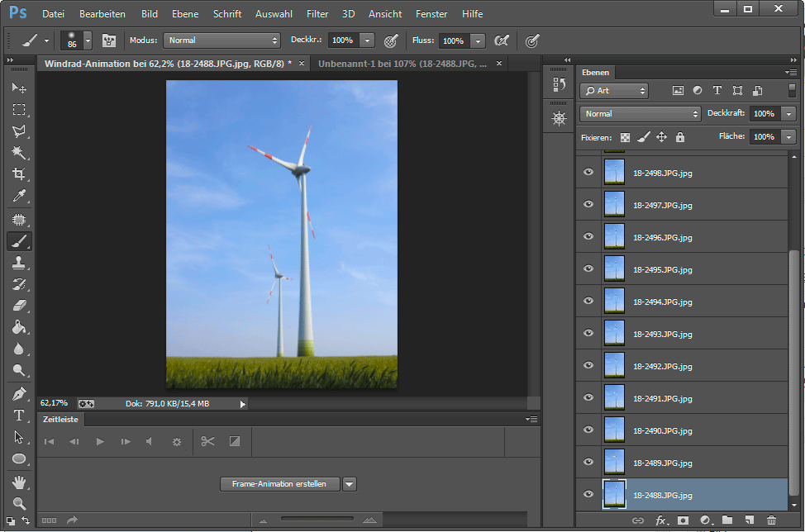The width and height of the screenshot is (805, 532).
Task: Toggle visibility of layer 18-2493.JPG.jpg
Action: point(588,333)
